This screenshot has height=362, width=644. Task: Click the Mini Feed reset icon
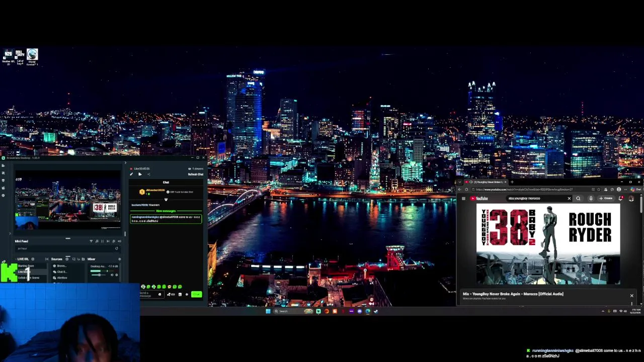coord(117,248)
